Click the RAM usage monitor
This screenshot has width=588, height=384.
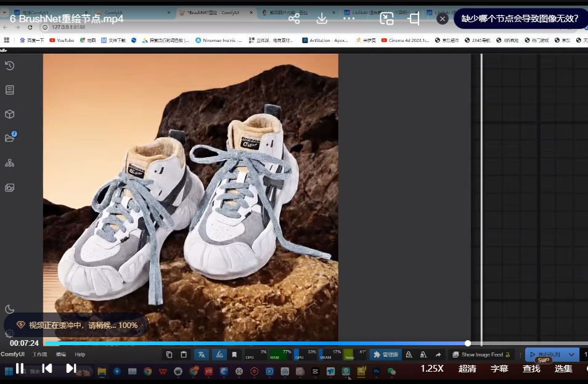[280, 354]
